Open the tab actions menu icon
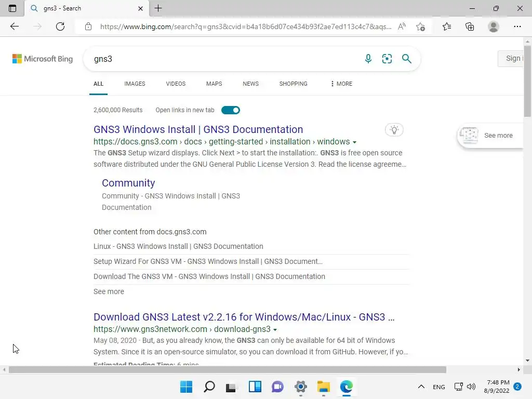532x399 pixels. click(x=12, y=8)
